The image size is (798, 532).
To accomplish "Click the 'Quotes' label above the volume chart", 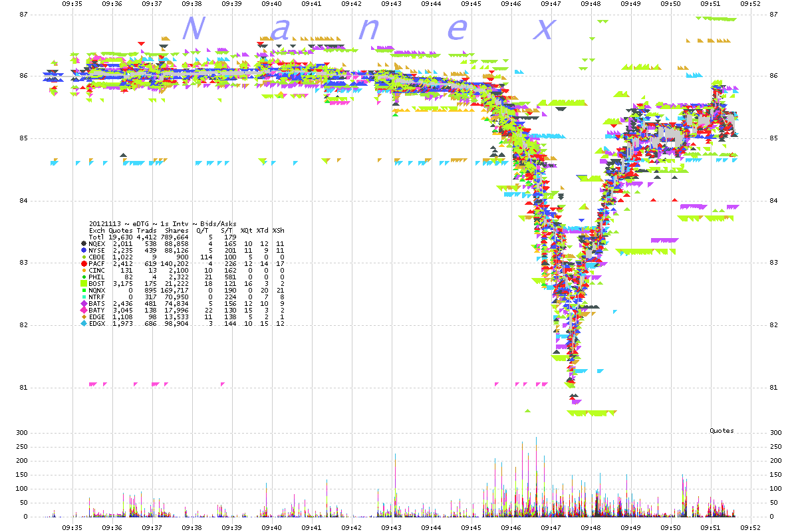I will tap(722, 431).
